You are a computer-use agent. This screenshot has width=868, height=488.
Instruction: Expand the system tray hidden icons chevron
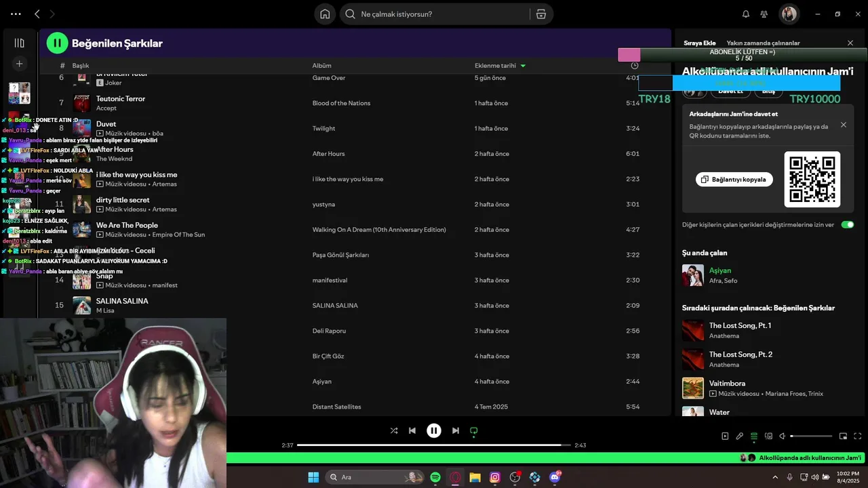click(775, 477)
